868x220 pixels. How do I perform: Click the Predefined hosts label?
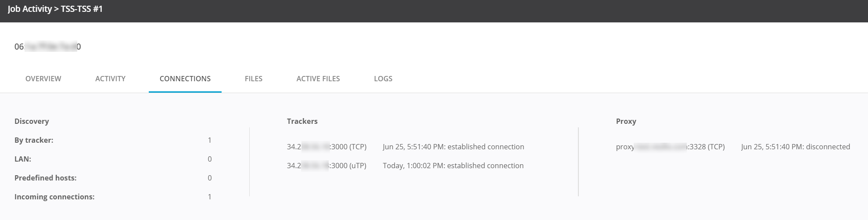[x=45, y=178]
